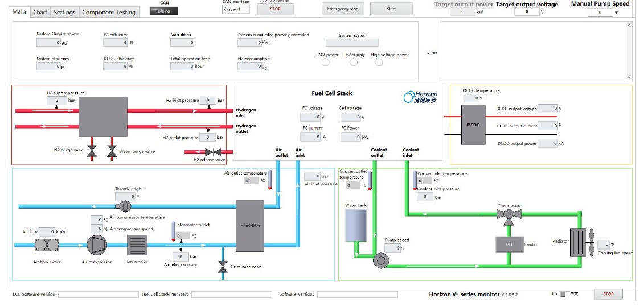Click the Air flow value box
The height and width of the screenshot is (307, 644).
click(47, 232)
